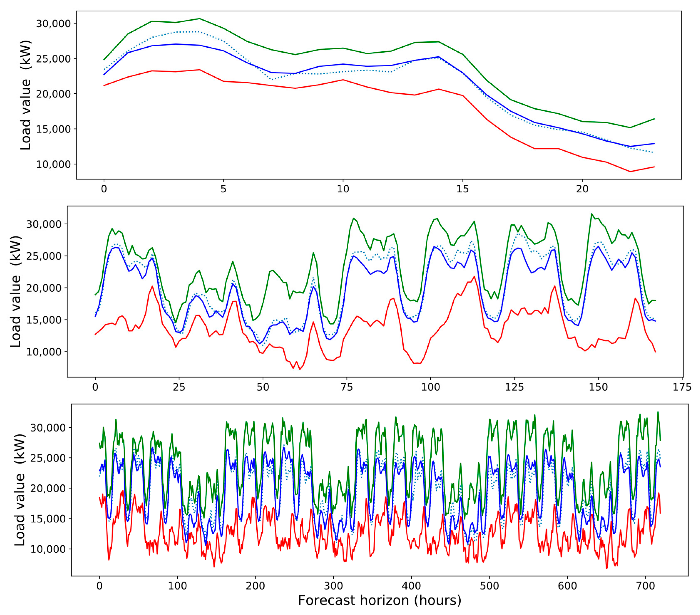The image size is (700, 615).
Task: Click '20,000' y-tick in middle chart
Action: coord(43,288)
